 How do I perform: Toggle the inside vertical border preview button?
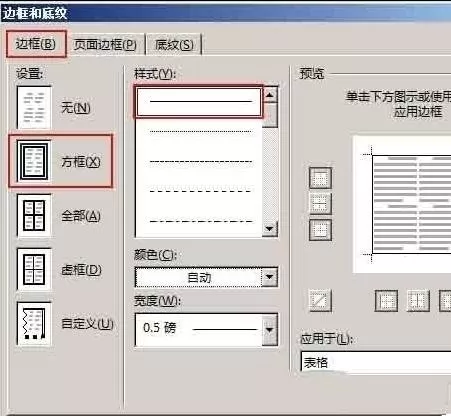click(x=418, y=301)
